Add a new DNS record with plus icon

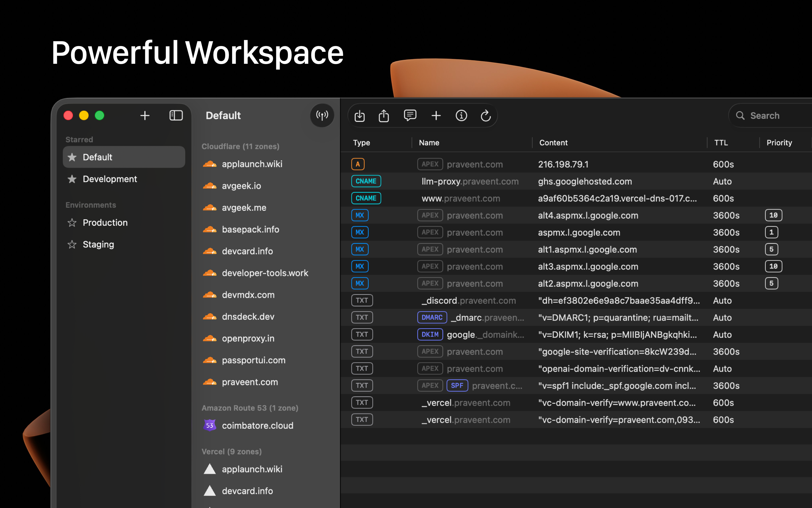coord(436,116)
